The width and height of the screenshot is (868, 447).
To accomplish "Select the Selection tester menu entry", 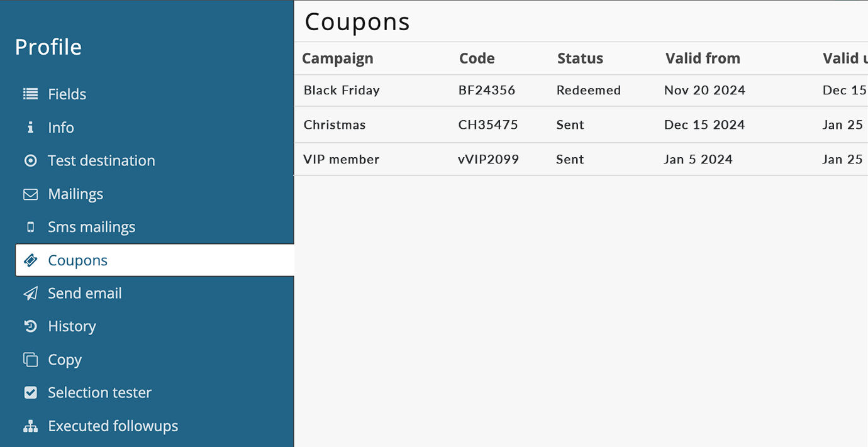I will pos(99,393).
